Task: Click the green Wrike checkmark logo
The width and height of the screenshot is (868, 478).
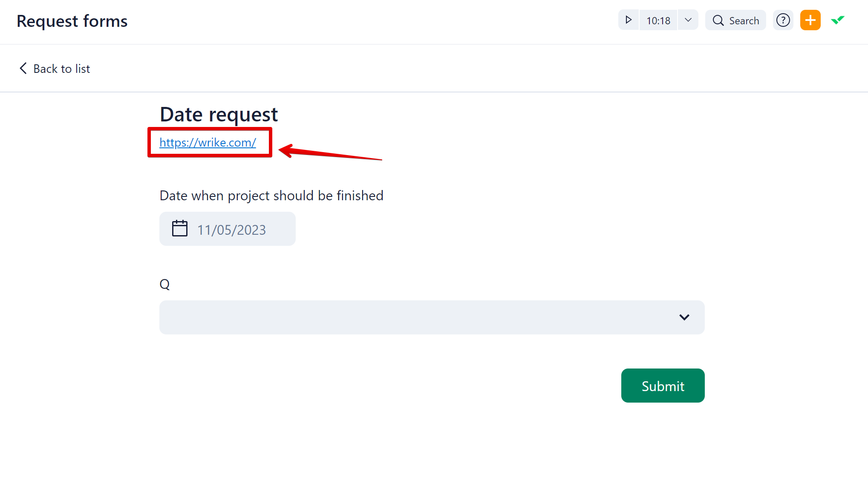Action: tap(837, 20)
